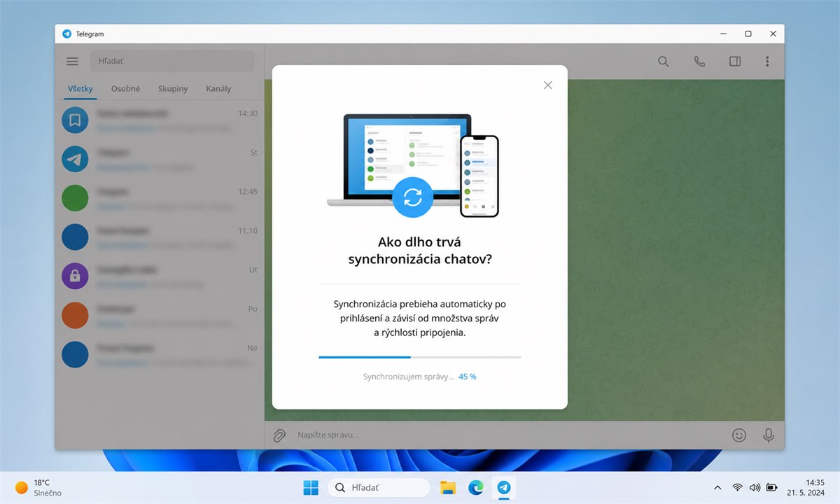Open the green avatar chat at 12:45

(x=160, y=199)
